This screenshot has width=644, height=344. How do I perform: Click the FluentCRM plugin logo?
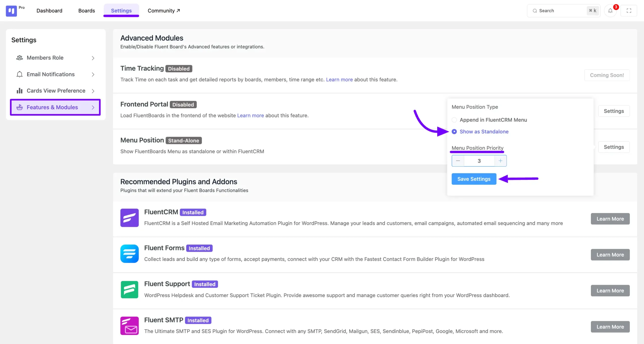(x=130, y=218)
